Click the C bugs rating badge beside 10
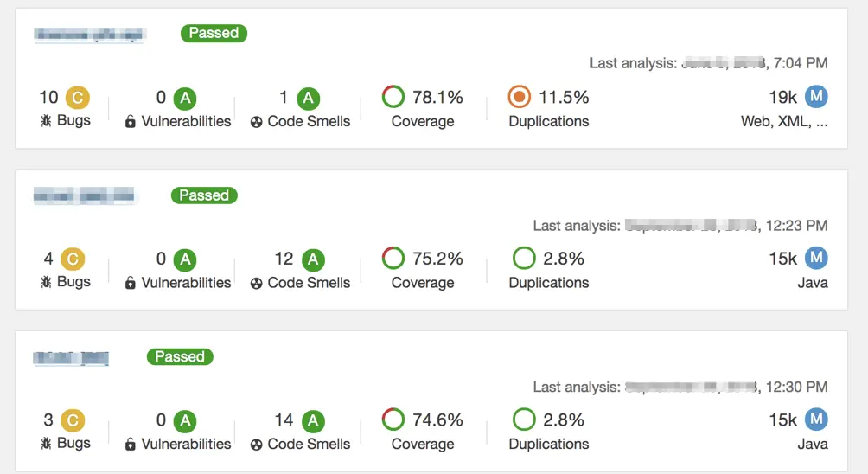This screenshot has width=868, height=474. [x=77, y=98]
